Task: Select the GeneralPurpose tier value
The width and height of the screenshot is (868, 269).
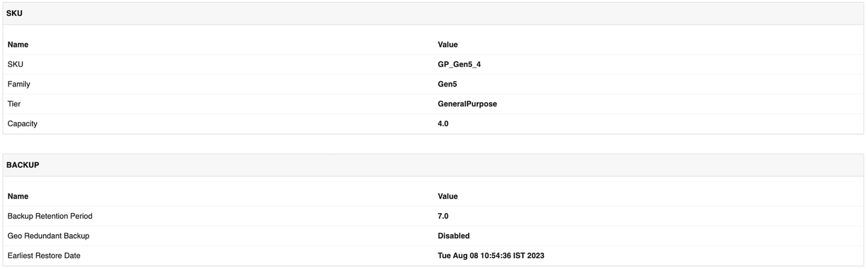Action: coord(467,104)
